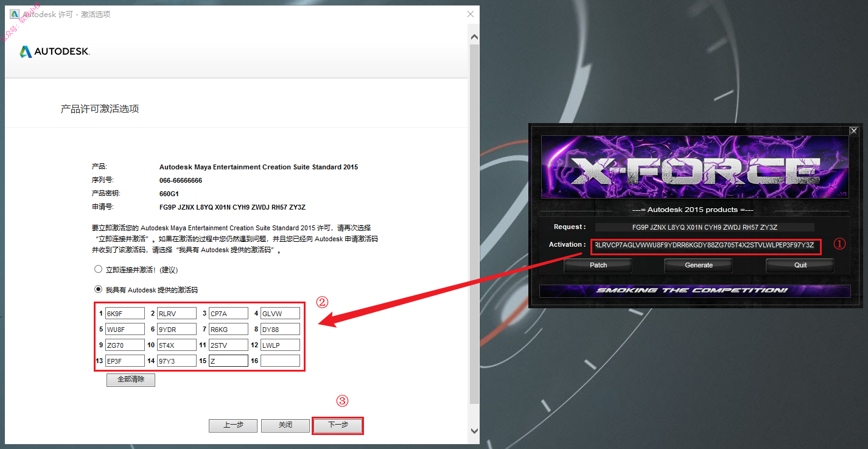Click the Request field in X-Force window
The image size is (868, 449).
coord(704,227)
